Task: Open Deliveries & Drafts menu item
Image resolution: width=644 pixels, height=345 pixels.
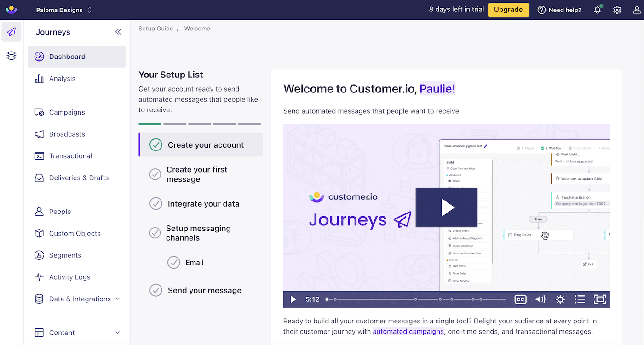Action: pos(77,178)
